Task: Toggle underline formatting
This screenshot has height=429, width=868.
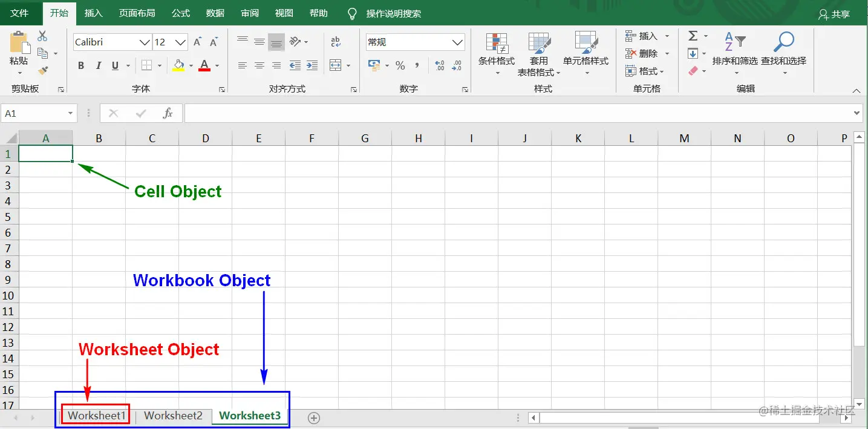Action: [115, 65]
